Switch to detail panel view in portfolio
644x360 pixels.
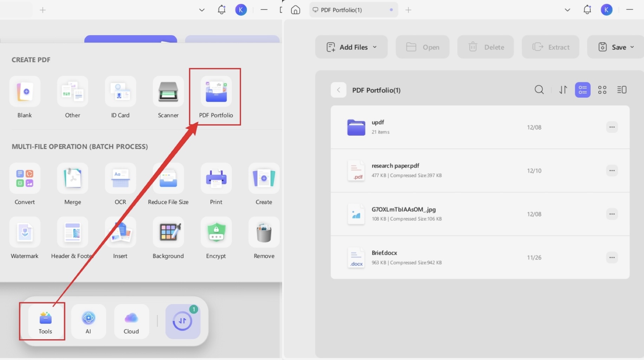coord(622,90)
